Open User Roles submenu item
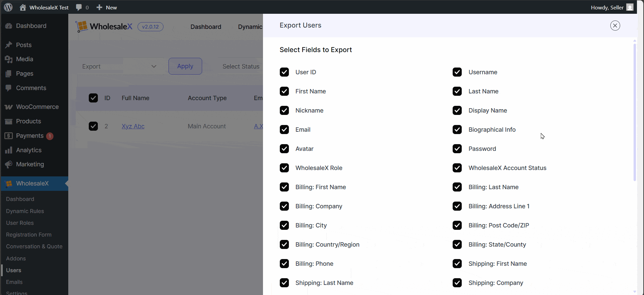Screen dimensions: 644x295 coord(20,223)
